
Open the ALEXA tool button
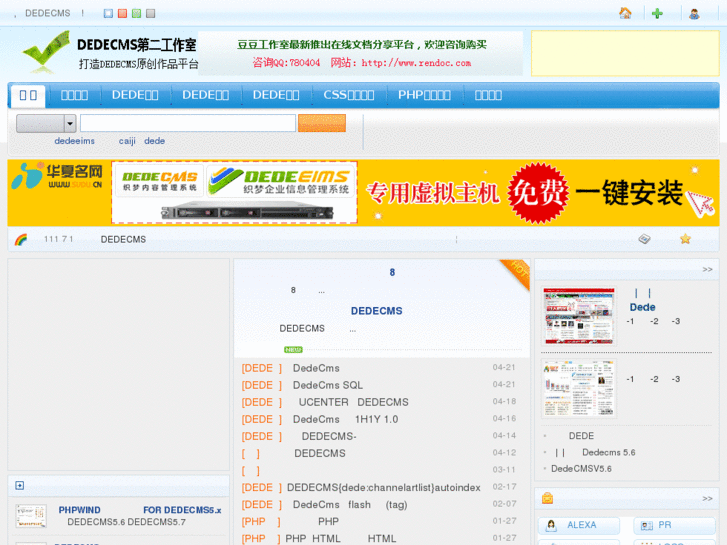pos(579,526)
